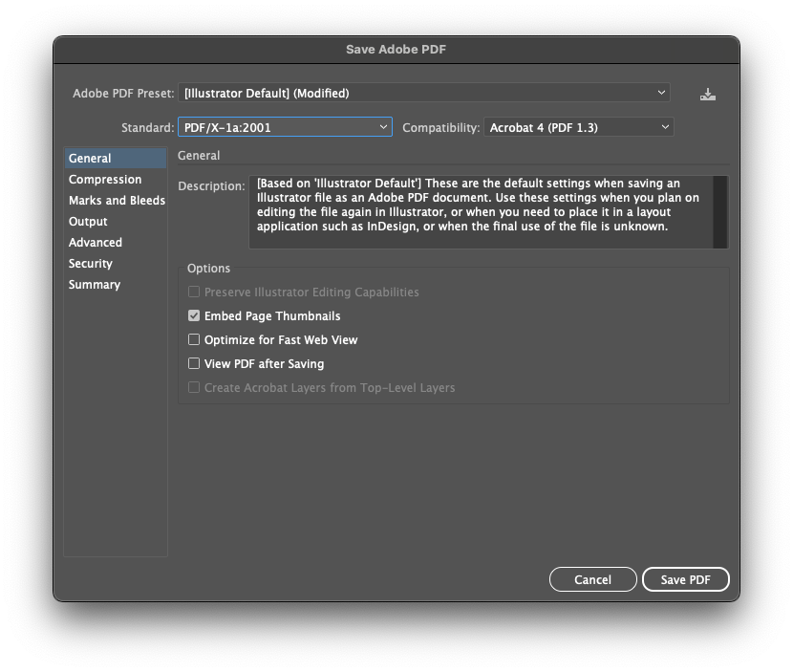Viewport: 793px width, 672px height.
Task: Click the description box scrollbar
Action: (x=720, y=211)
